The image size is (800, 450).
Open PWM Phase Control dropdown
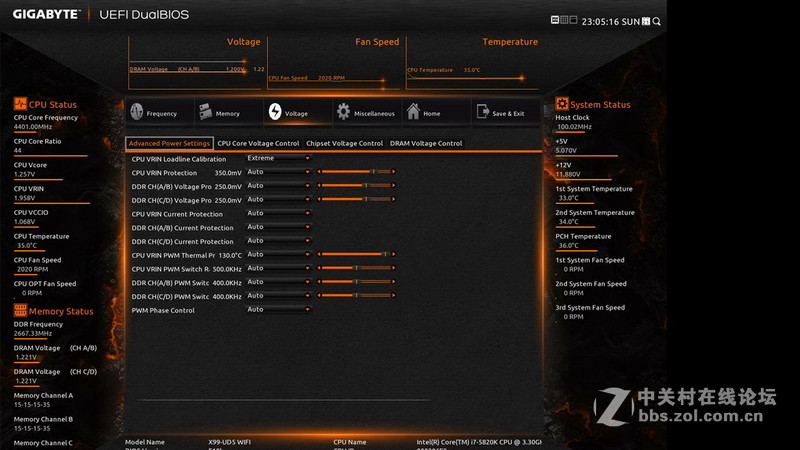pyautogui.click(x=279, y=310)
